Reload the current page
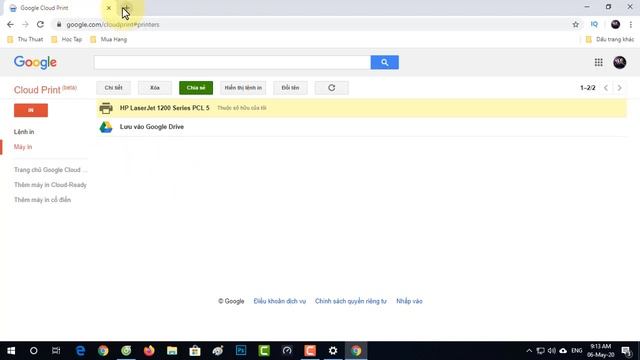This screenshot has height=360, width=640. 40,24
